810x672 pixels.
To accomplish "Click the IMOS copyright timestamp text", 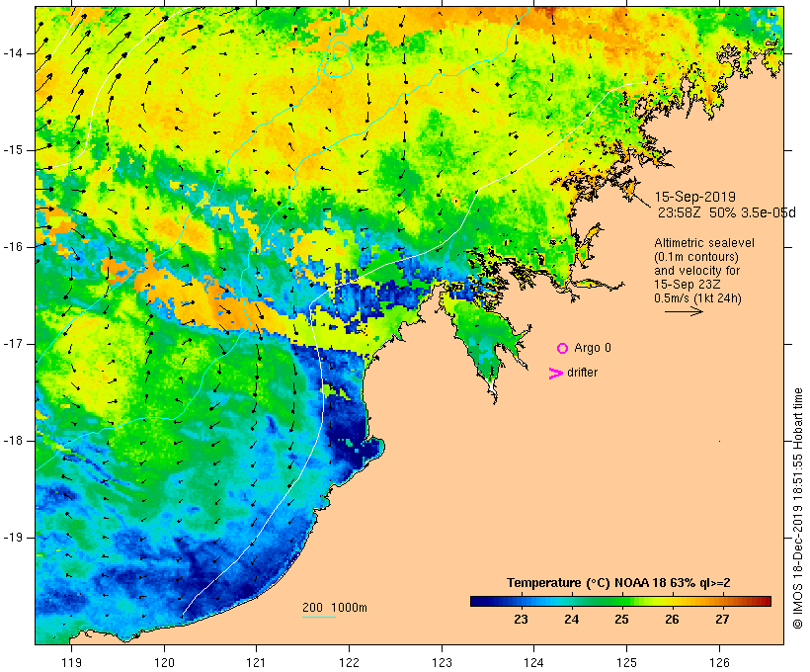I will pos(797,508).
